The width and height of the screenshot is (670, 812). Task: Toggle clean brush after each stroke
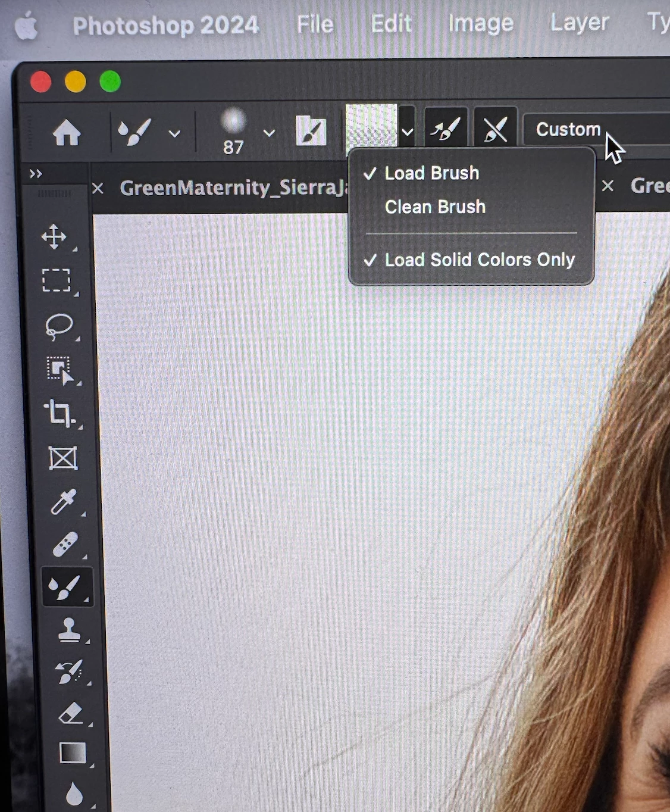pyautogui.click(x=495, y=129)
